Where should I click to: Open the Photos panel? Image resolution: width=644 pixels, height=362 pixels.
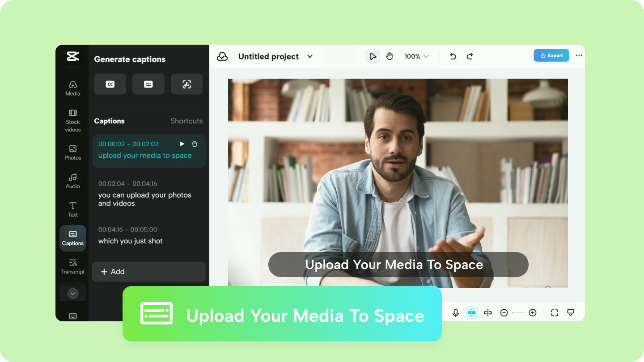click(73, 152)
